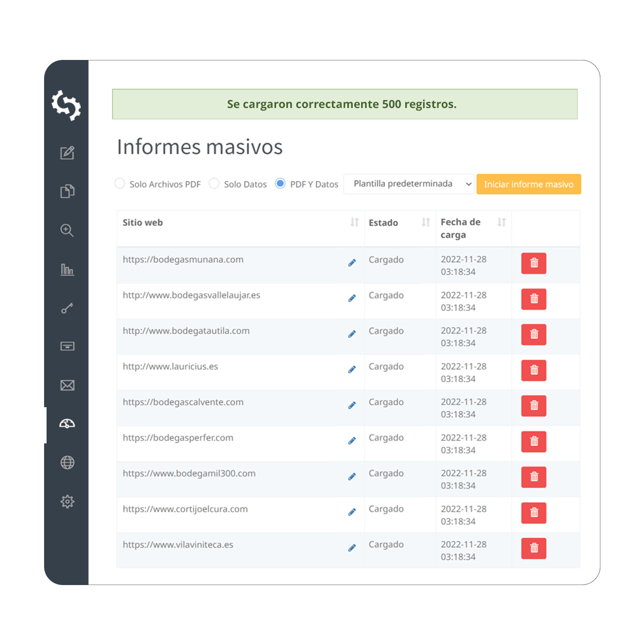Image resolution: width=644 pixels, height=644 pixels.
Task: Sort by Fecha de carga column
Action: 501,222
